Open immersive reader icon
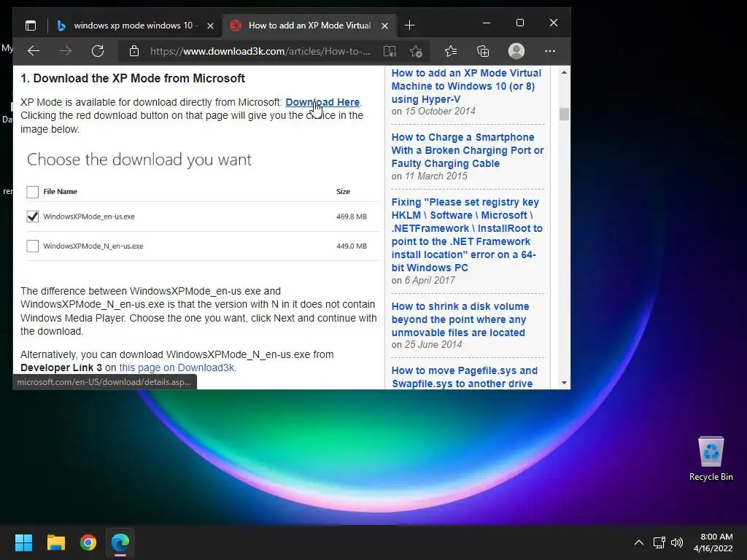The height and width of the screenshot is (560, 747). click(x=390, y=51)
